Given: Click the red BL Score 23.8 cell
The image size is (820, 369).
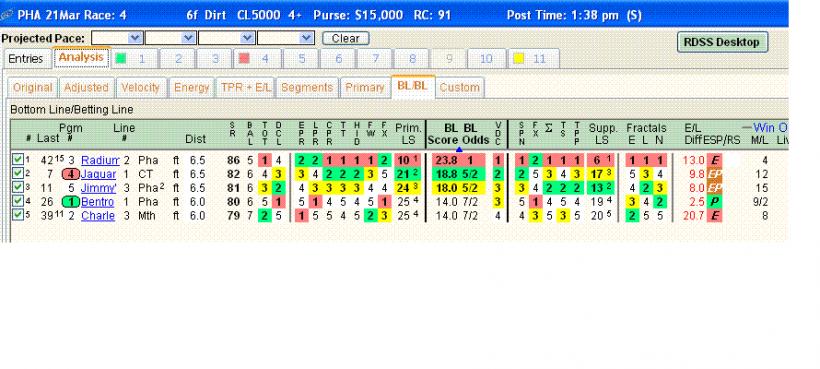Looking at the screenshot, I should click(x=446, y=160).
